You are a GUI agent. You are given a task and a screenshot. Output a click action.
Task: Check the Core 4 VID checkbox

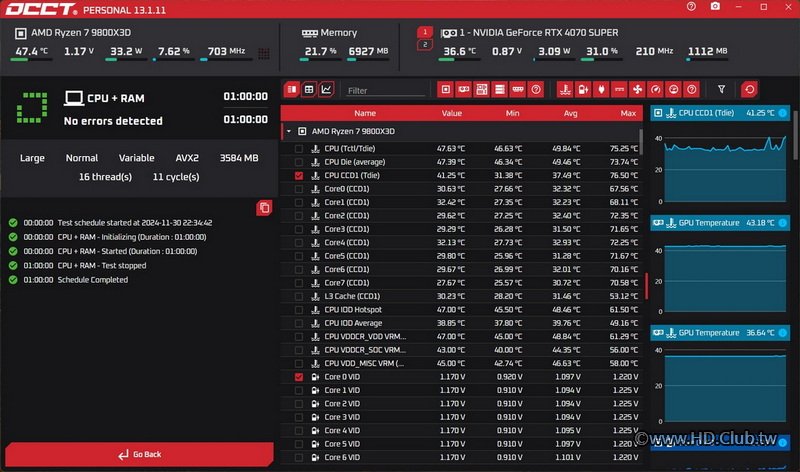click(299, 431)
